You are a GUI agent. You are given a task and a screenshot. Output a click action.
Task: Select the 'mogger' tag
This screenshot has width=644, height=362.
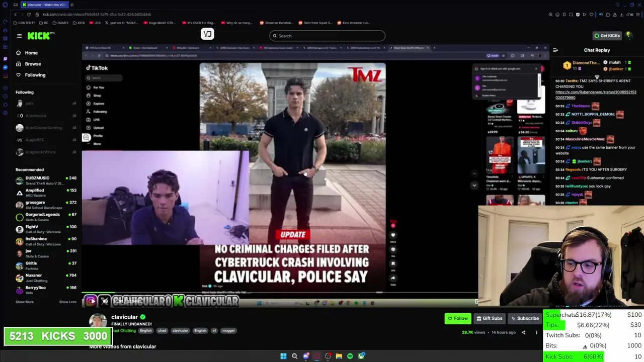228,331
